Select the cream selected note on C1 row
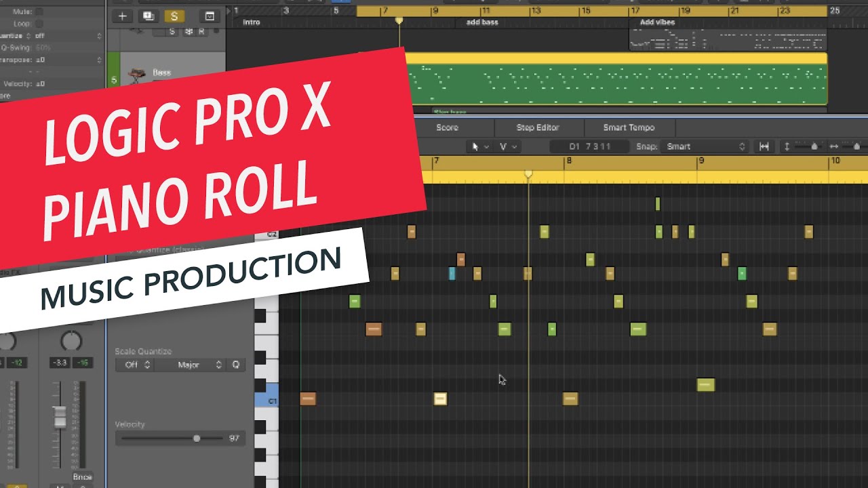The width and height of the screenshot is (868, 488). pos(440,399)
